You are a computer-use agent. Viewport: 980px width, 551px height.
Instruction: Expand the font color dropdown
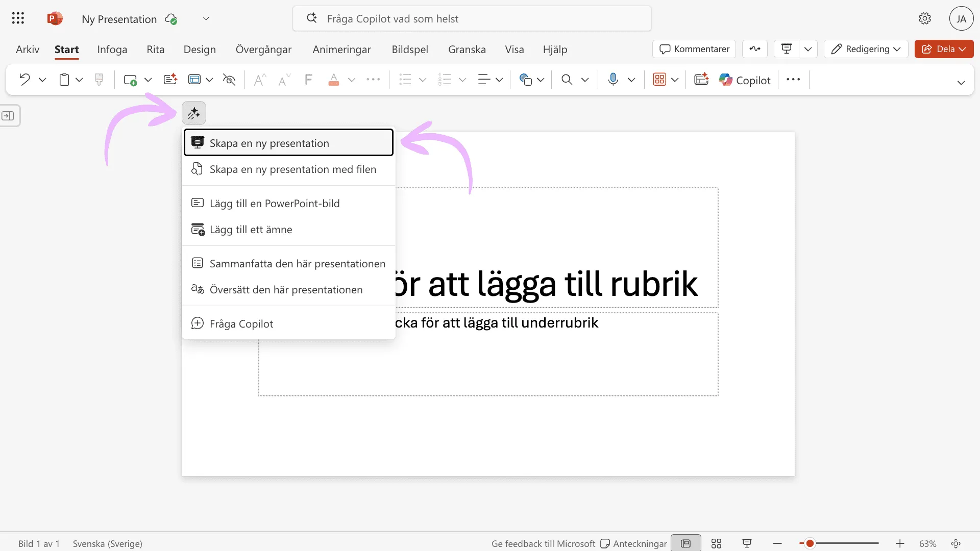click(x=352, y=80)
